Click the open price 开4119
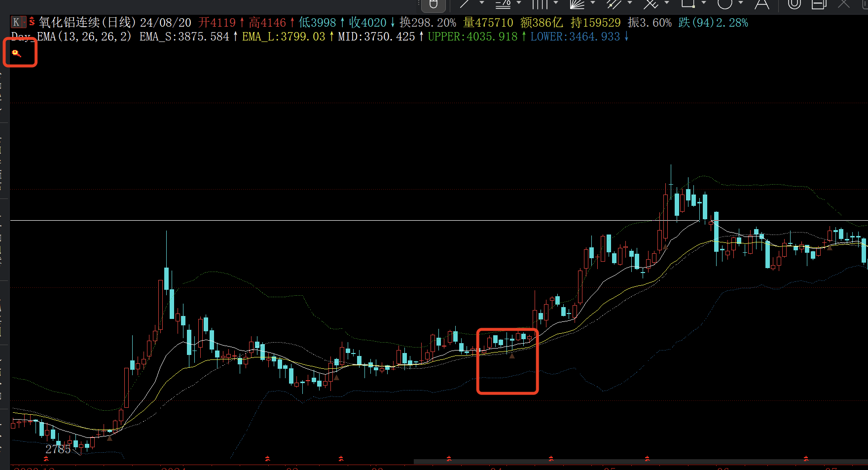 click(x=217, y=23)
